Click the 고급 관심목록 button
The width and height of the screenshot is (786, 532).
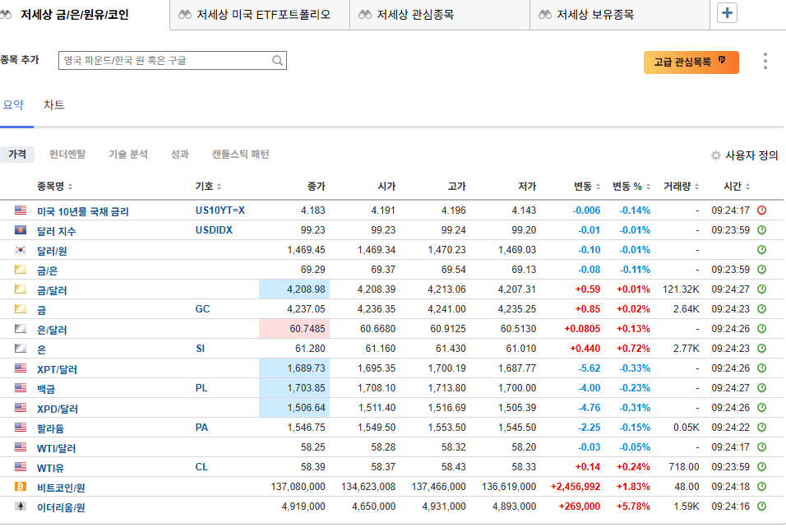click(691, 62)
